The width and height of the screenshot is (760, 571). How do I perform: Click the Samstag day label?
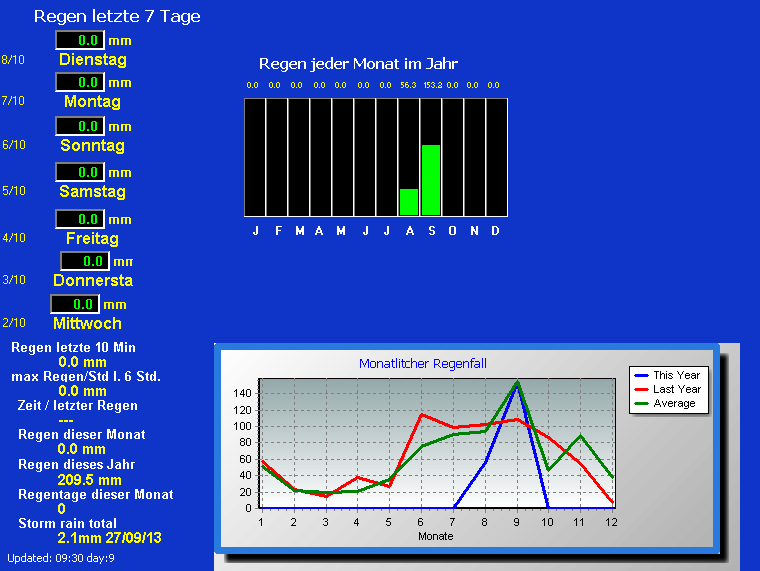[x=92, y=191]
